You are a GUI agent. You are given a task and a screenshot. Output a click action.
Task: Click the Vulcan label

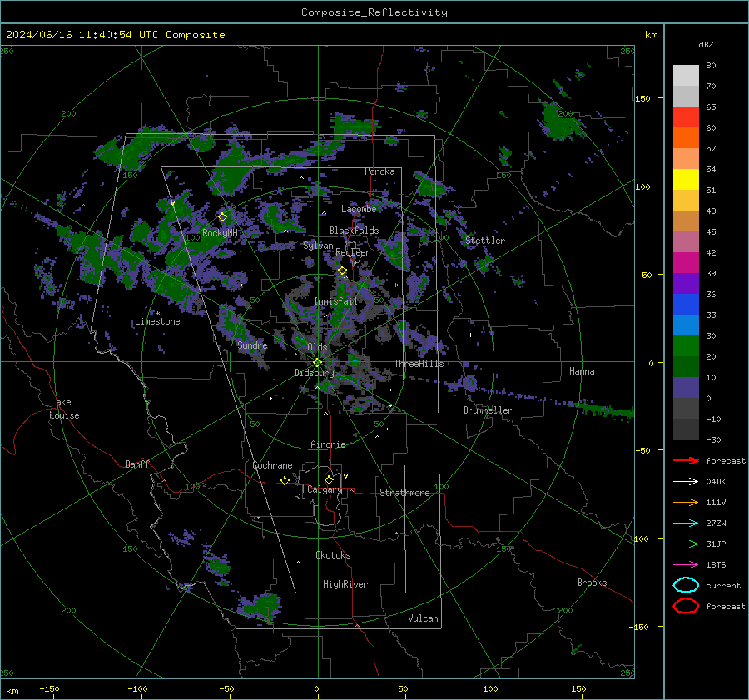tap(423, 618)
